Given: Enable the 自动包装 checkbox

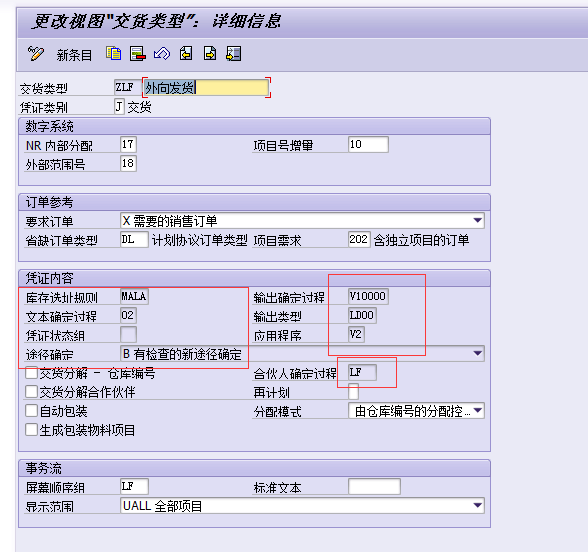Looking at the screenshot, I should [32, 411].
